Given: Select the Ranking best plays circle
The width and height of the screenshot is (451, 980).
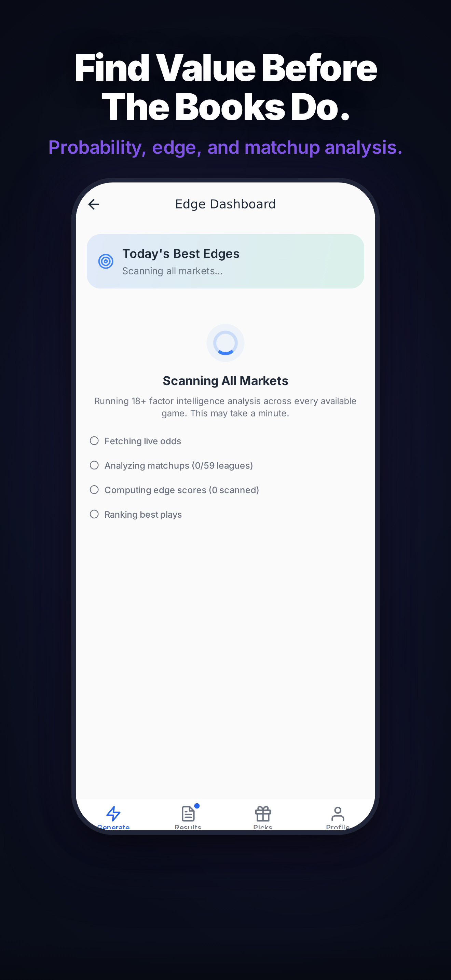Looking at the screenshot, I should 94,514.
